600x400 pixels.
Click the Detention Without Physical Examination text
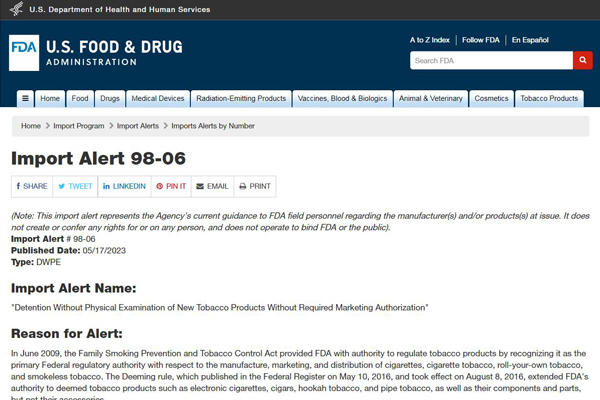pyautogui.click(x=220, y=308)
